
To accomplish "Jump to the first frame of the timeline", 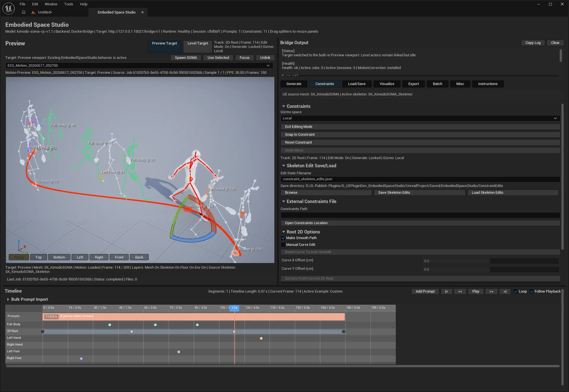I will pos(447,292).
